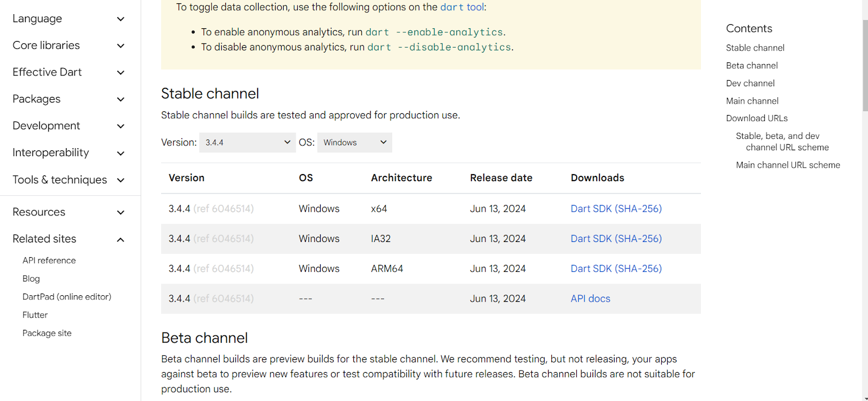This screenshot has height=401, width=868.
Task: Open SHA-256 checksum for ARM64 row
Action: [x=638, y=269]
